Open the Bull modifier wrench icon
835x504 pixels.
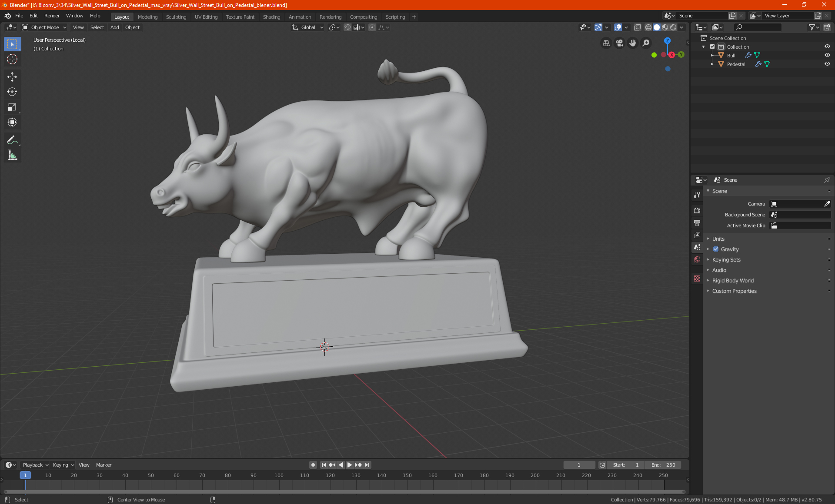click(x=748, y=55)
